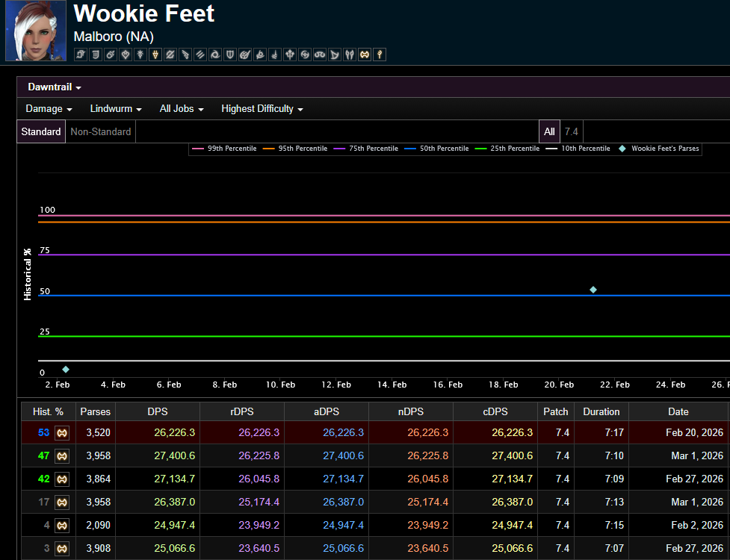
Task: Open the Feb 20, 2026 parse link
Action: pos(694,432)
